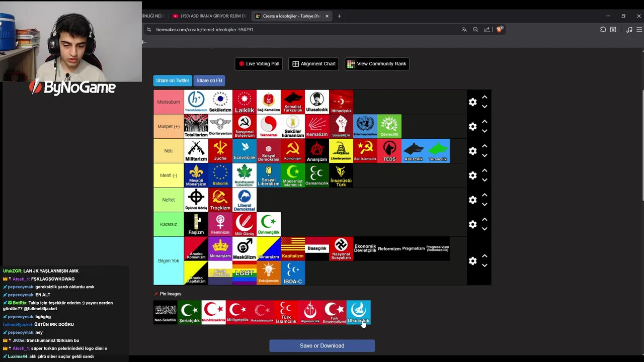
Task: Move Müspet (+) row down
Action: pyautogui.click(x=485, y=131)
